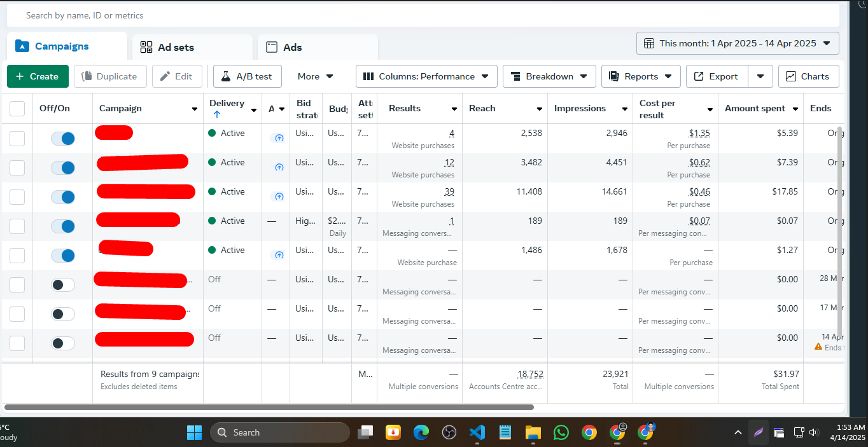The height and width of the screenshot is (447, 868).
Task: Click the Reports button
Action: (x=641, y=76)
